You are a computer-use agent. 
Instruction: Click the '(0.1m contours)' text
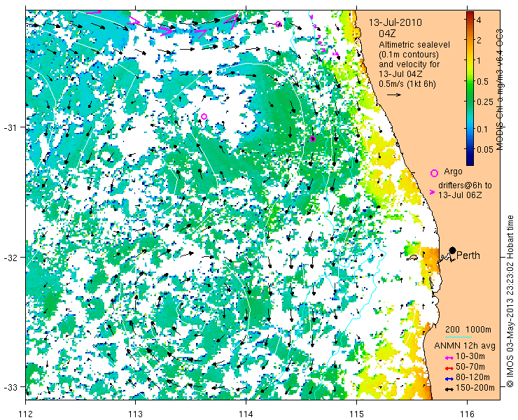[x=409, y=54]
